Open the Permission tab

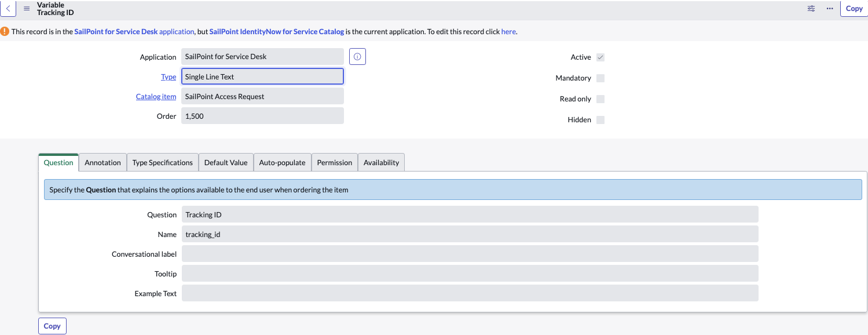point(335,163)
